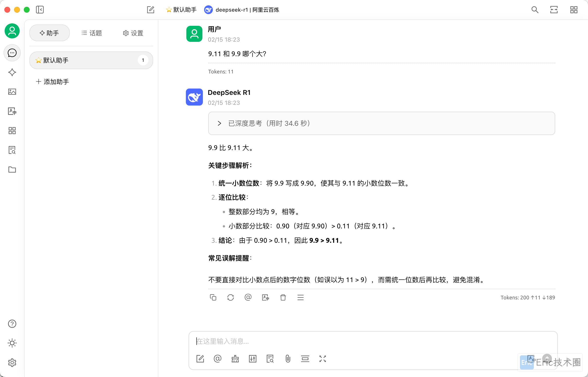Toggle narrow mode icon in title bar
This screenshot has width=588, height=377.
pyautogui.click(x=554, y=10)
